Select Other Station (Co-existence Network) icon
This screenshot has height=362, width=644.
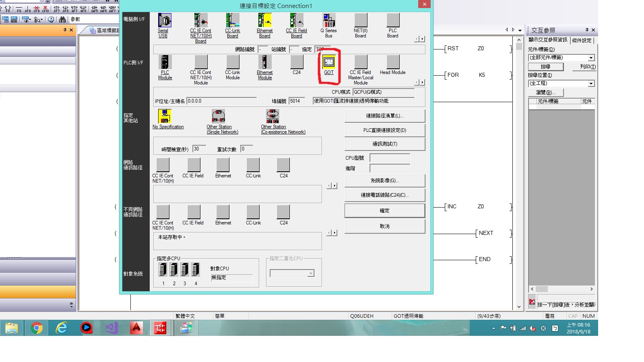click(x=272, y=116)
